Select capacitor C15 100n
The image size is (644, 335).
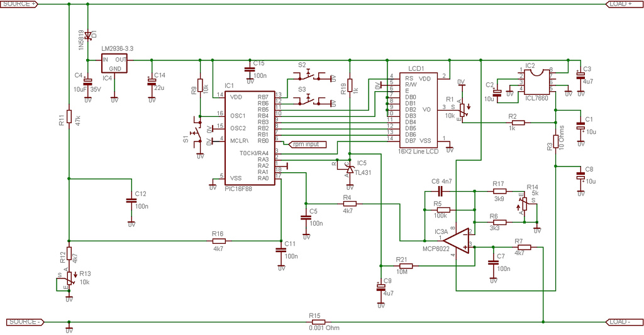click(249, 69)
